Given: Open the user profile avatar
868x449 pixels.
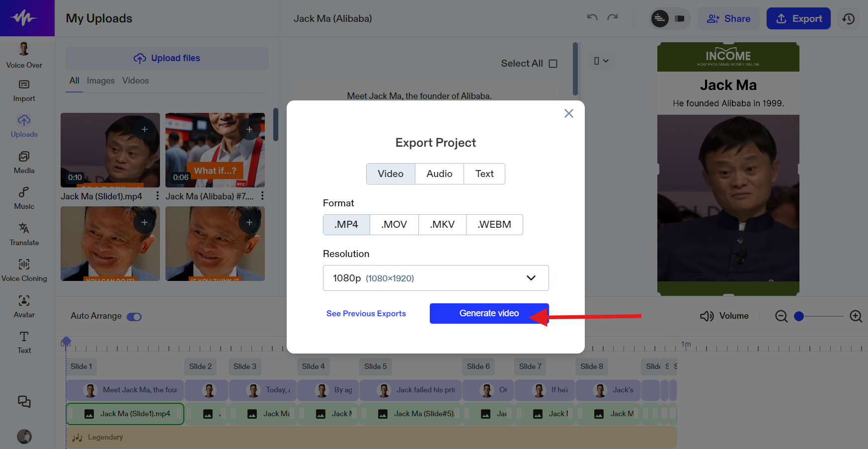Looking at the screenshot, I should click(24, 437).
